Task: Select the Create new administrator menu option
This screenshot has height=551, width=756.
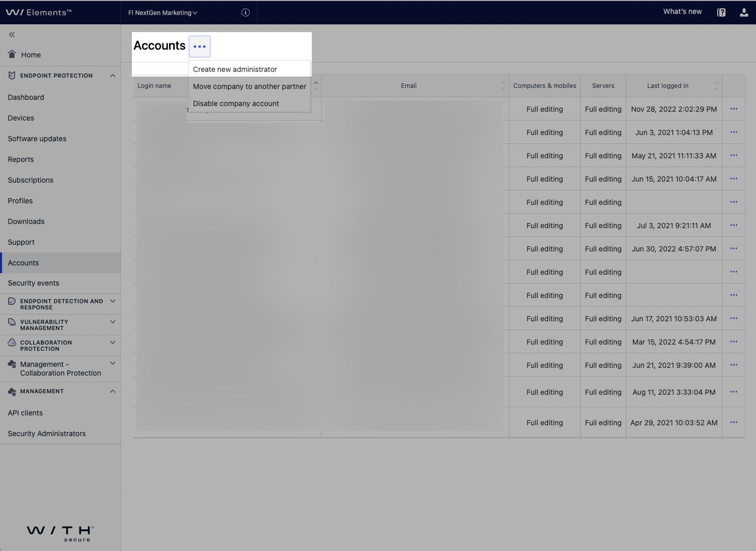Action: [x=234, y=69]
